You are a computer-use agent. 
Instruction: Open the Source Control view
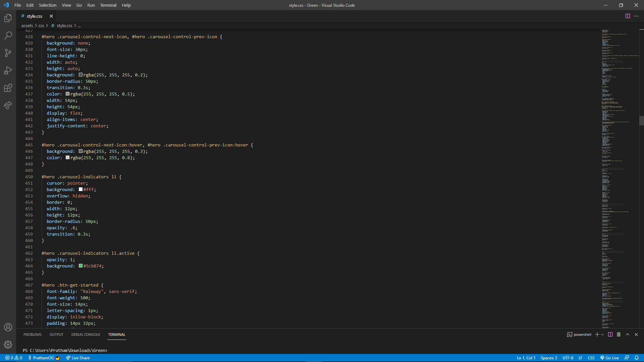[8, 53]
